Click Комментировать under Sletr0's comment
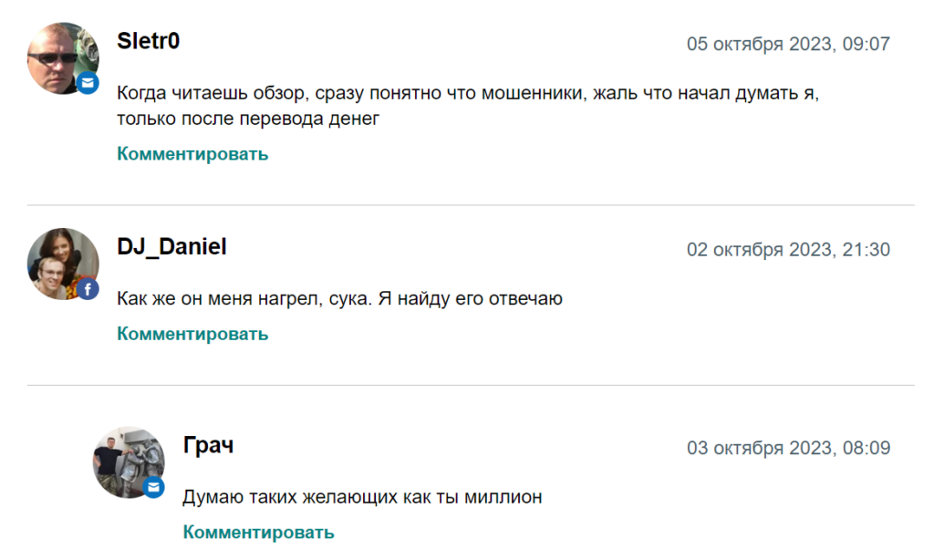The width and height of the screenshot is (934, 560). pyautogui.click(x=192, y=154)
